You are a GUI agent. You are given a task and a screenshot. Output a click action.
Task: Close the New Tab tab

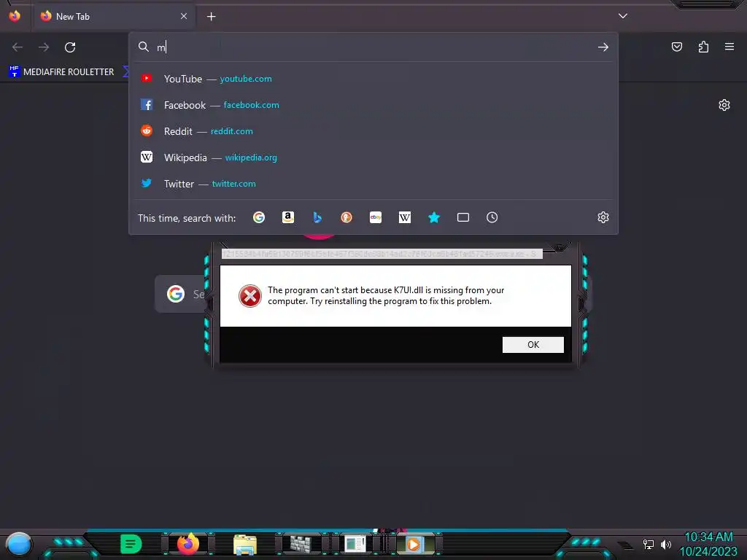coord(184,16)
